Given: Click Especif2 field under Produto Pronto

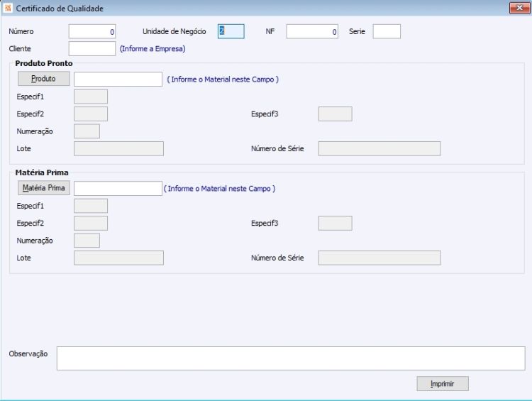Looking at the screenshot, I should click(91, 114).
